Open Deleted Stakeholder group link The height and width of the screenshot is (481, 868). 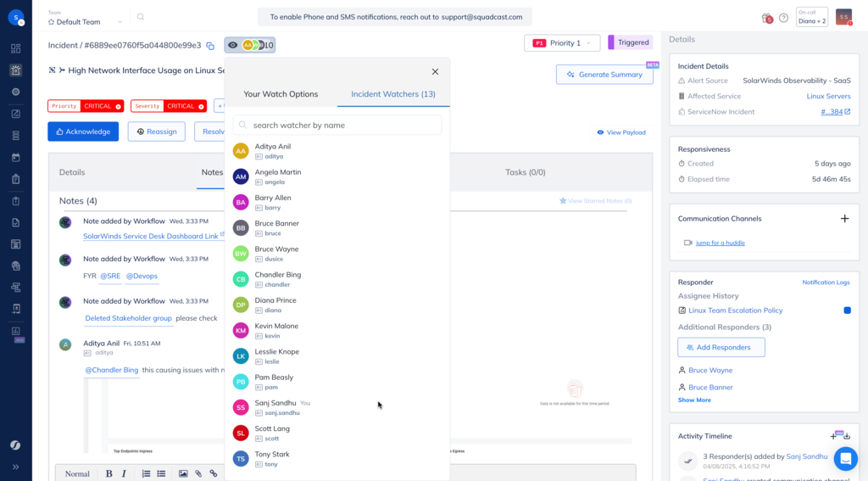coord(129,318)
